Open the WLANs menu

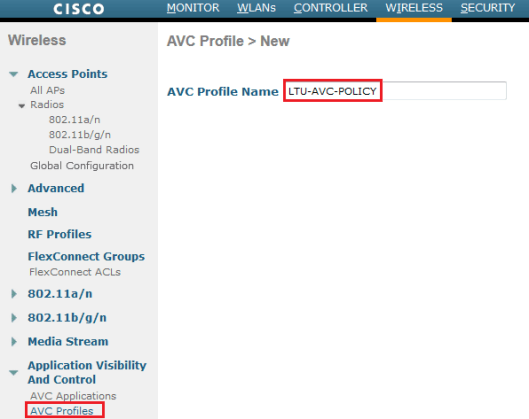[256, 8]
